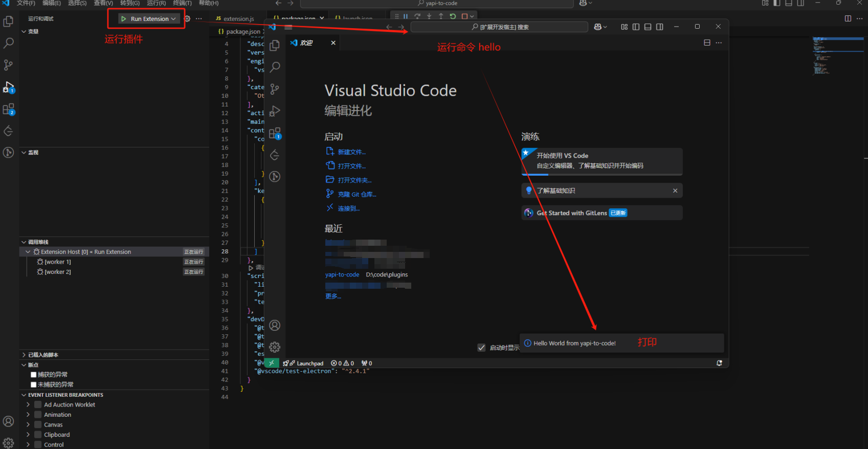Open Search in the back window activity bar
The width and height of the screenshot is (868, 449).
coord(9,43)
